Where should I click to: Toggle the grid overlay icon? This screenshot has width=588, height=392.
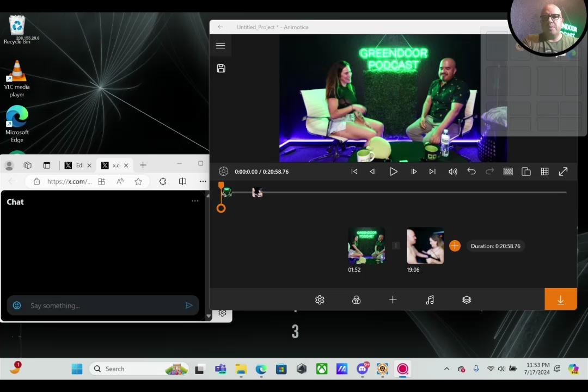(x=544, y=171)
